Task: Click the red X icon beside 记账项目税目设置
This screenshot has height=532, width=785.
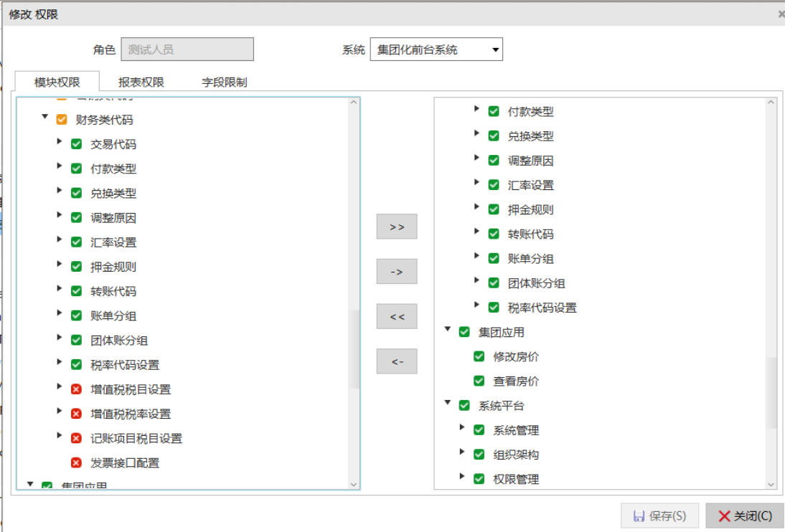Action: 76,438
